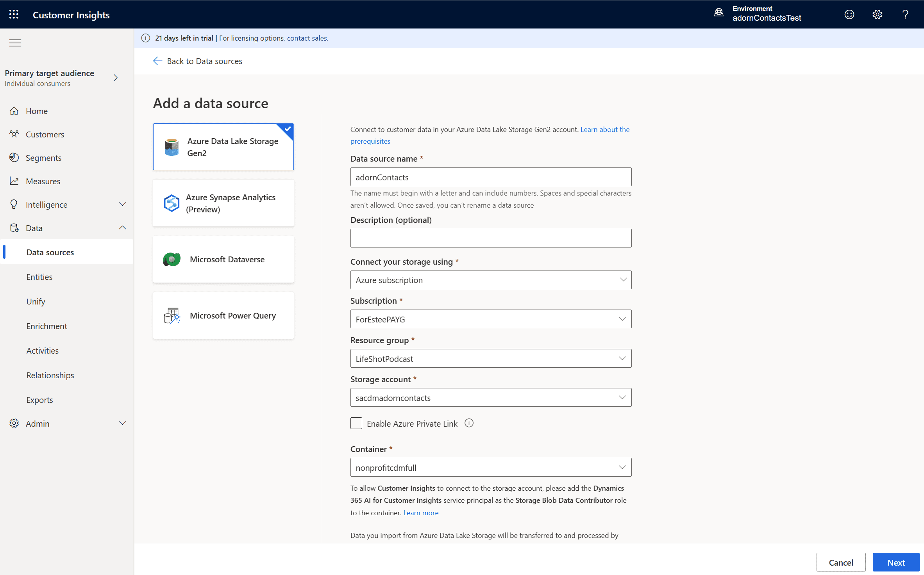
Task: Open the Container dropdown
Action: point(490,467)
